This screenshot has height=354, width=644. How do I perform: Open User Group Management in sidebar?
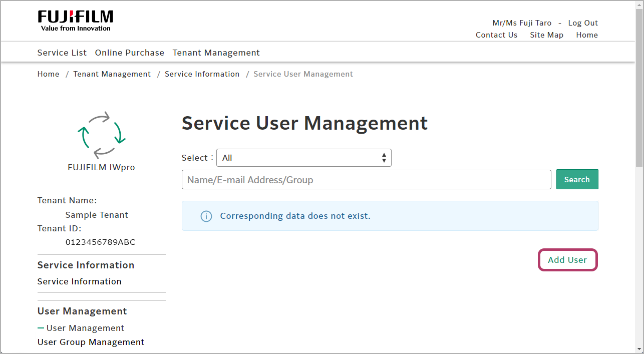coord(91,342)
